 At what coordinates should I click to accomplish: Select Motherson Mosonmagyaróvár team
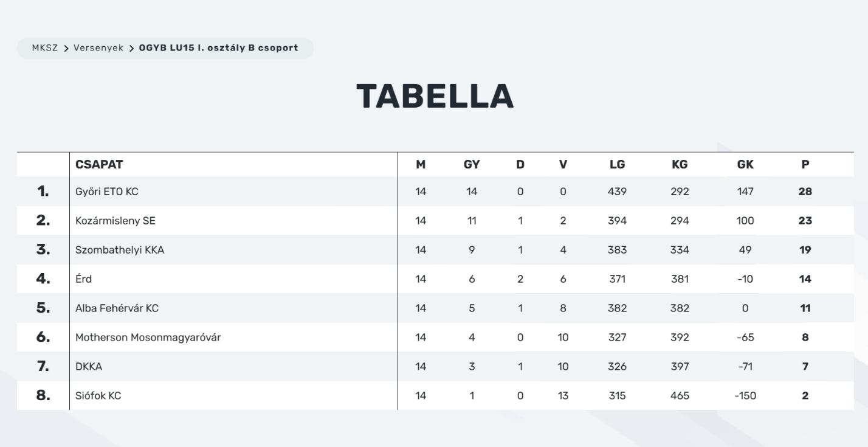pyautogui.click(x=148, y=338)
